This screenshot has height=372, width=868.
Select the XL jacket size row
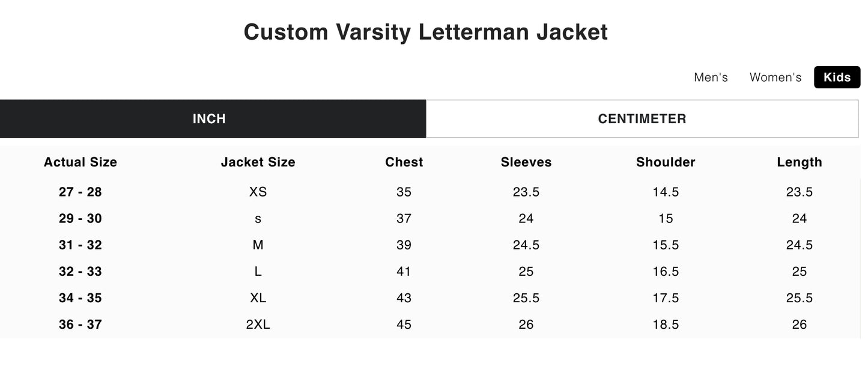click(x=258, y=297)
